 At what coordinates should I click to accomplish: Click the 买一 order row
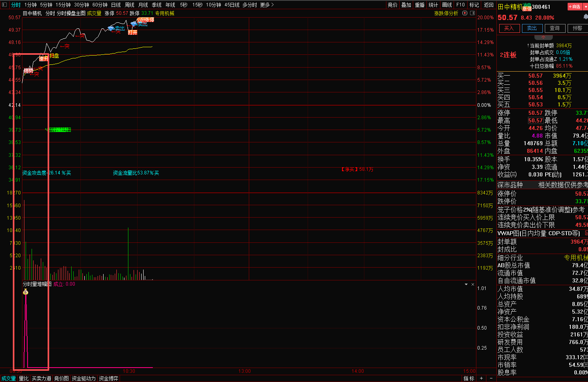542,76
